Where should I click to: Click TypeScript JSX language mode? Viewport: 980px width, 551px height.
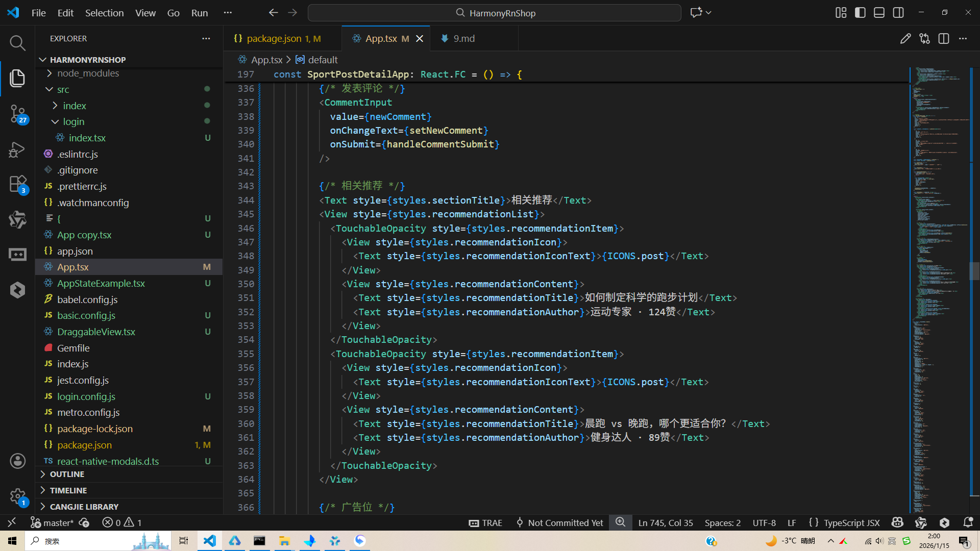[x=851, y=522]
